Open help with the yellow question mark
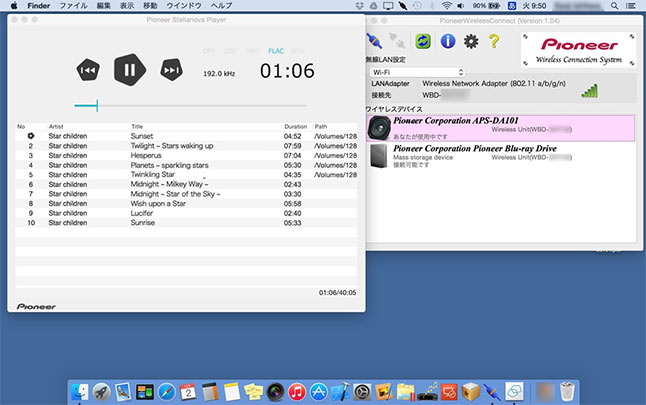Viewport: 646px width, 405px height. (x=494, y=41)
